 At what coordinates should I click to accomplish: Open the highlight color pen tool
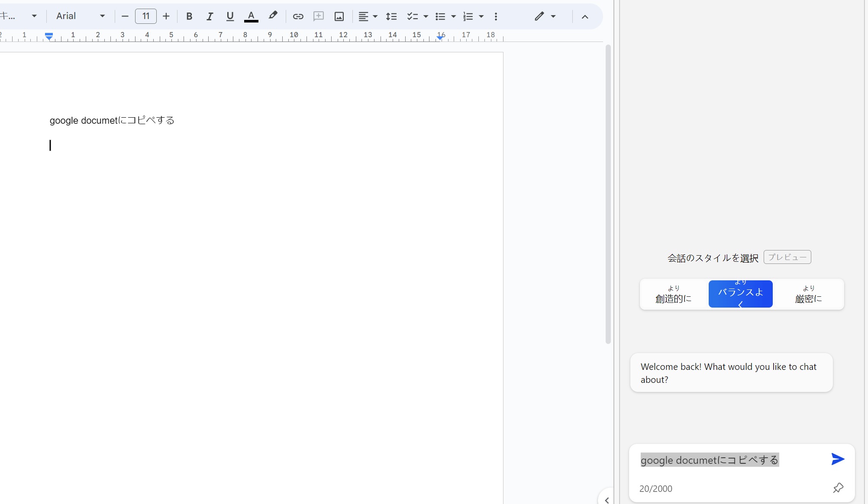coord(273,16)
